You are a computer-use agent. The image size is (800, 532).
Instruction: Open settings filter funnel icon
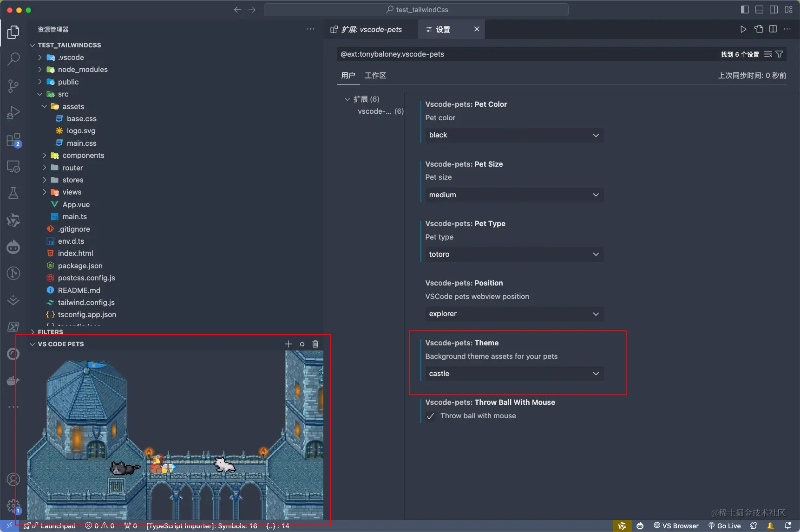780,54
